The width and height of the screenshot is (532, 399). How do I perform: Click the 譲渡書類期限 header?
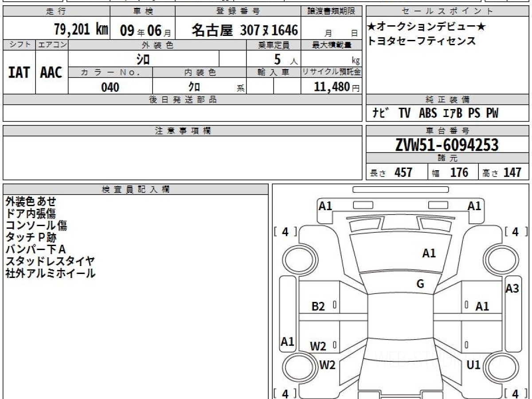[x=332, y=12]
